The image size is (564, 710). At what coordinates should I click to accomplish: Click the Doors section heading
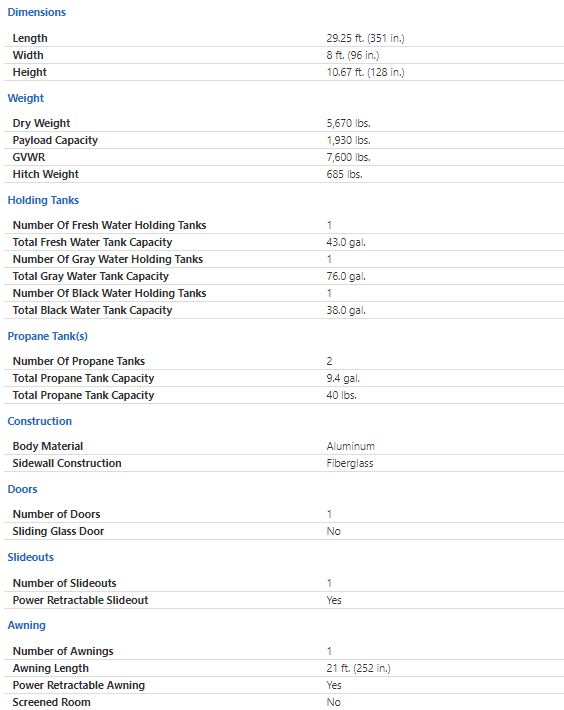coord(22,489)
